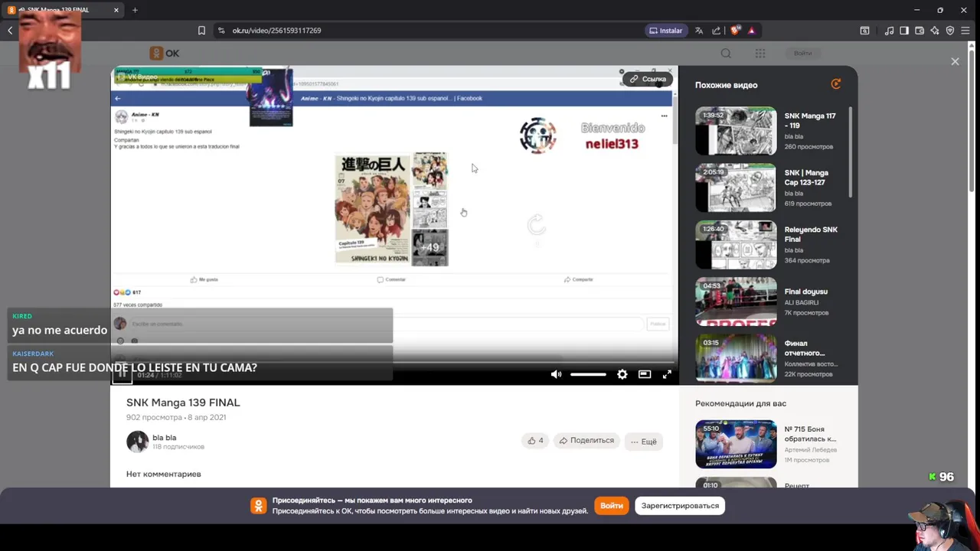Pause the video with the pause button
This screenshot has height=551, width=980.
click(x=122, y=374)
